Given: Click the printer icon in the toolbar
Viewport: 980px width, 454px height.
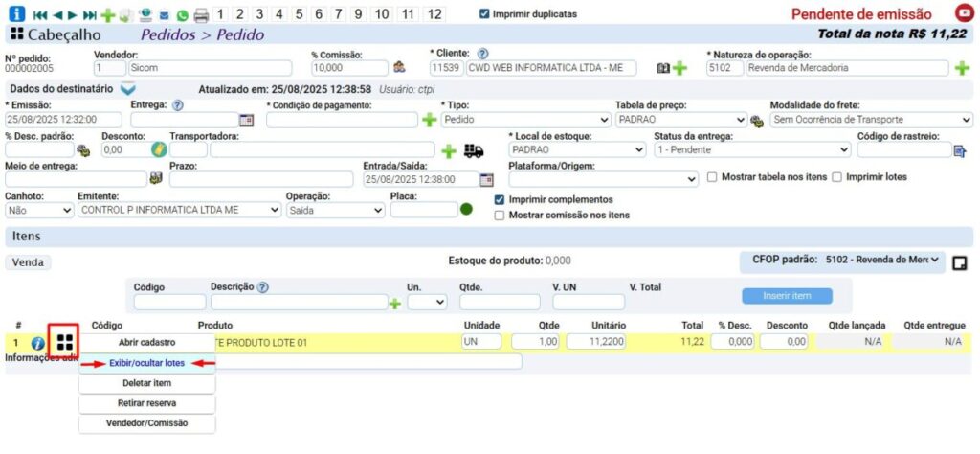Looking at the screenshot, I should coord(201,15).
